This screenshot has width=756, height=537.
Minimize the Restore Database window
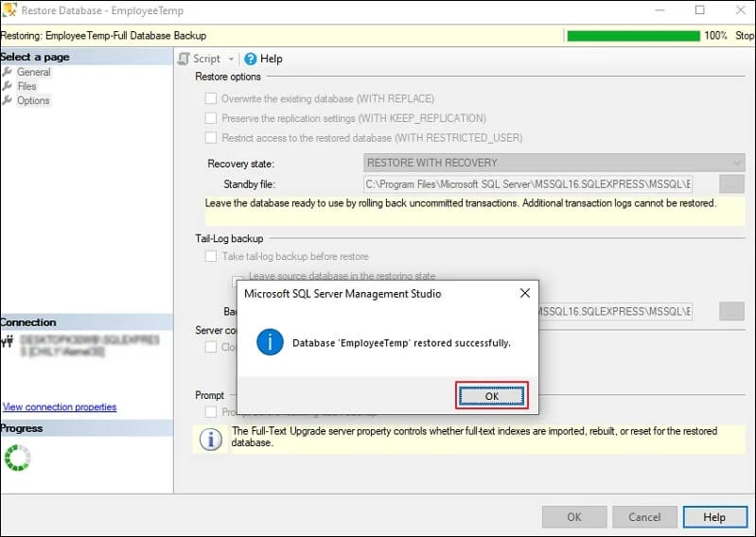point(659,10)
